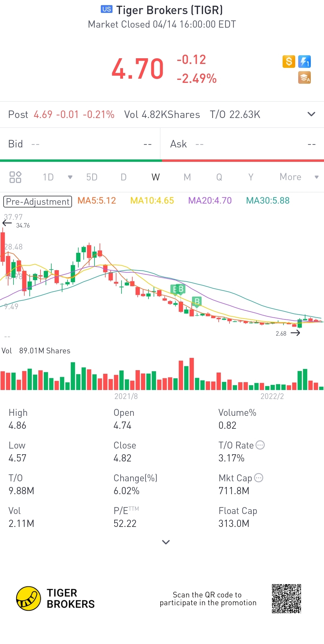Tap the 2021/8 date axis label
The height and width of the screenshot is (644, 324).
point(126,396)
